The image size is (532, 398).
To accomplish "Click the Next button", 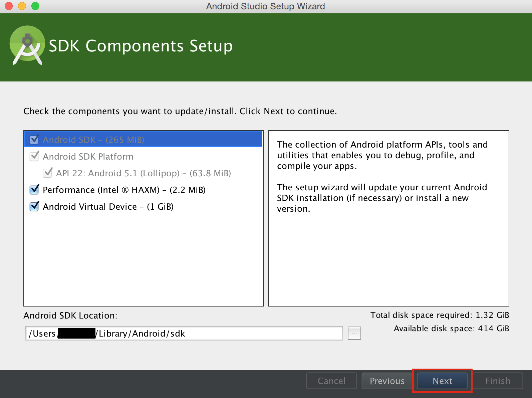I will coord(442,381).
